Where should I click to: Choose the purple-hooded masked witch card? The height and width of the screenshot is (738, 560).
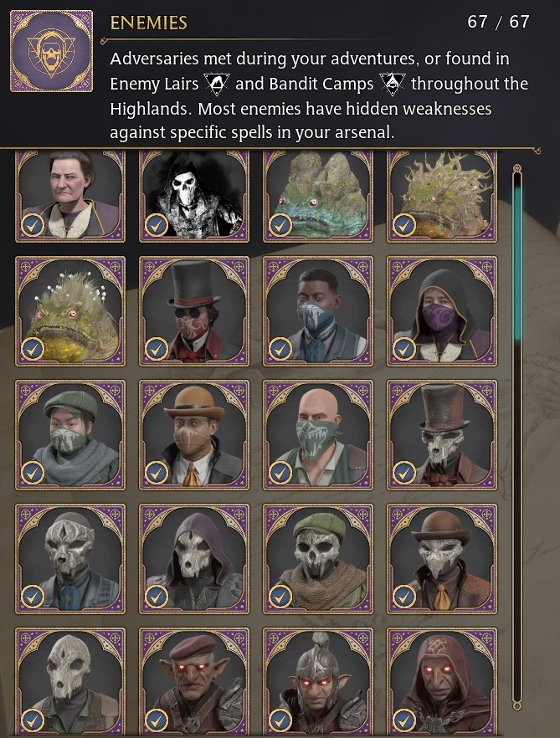tap(442, 311)
